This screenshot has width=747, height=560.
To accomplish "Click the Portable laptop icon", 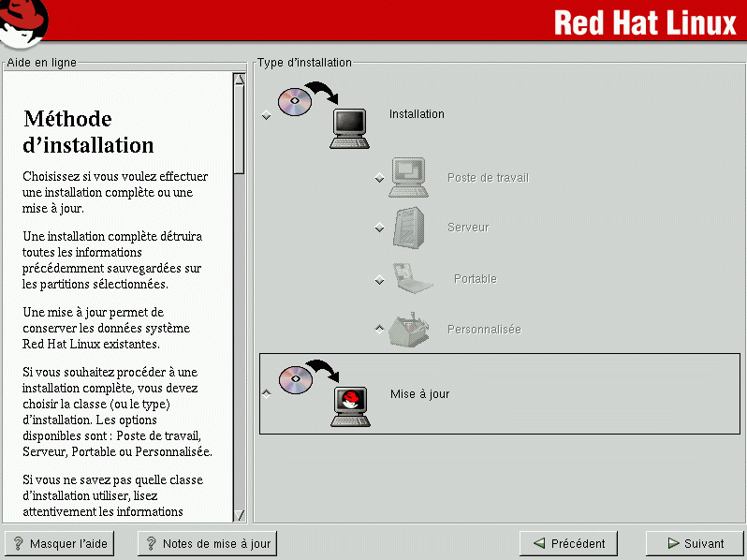I will [410, 278].
